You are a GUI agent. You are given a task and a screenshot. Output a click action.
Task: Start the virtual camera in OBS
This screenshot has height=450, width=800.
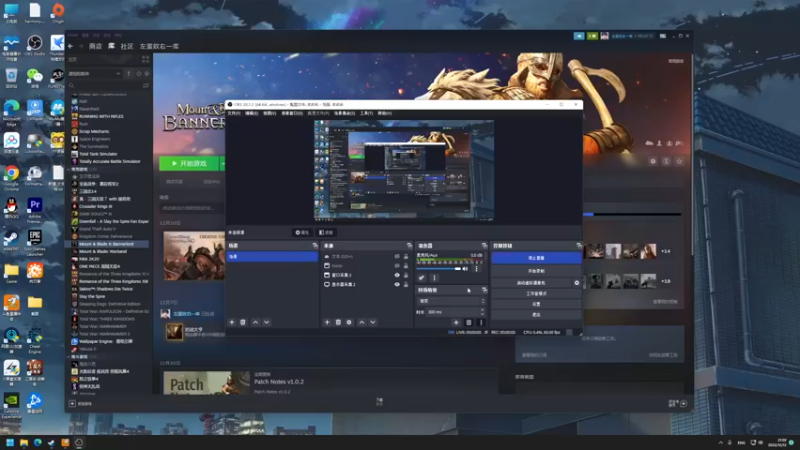pos(531,283)
